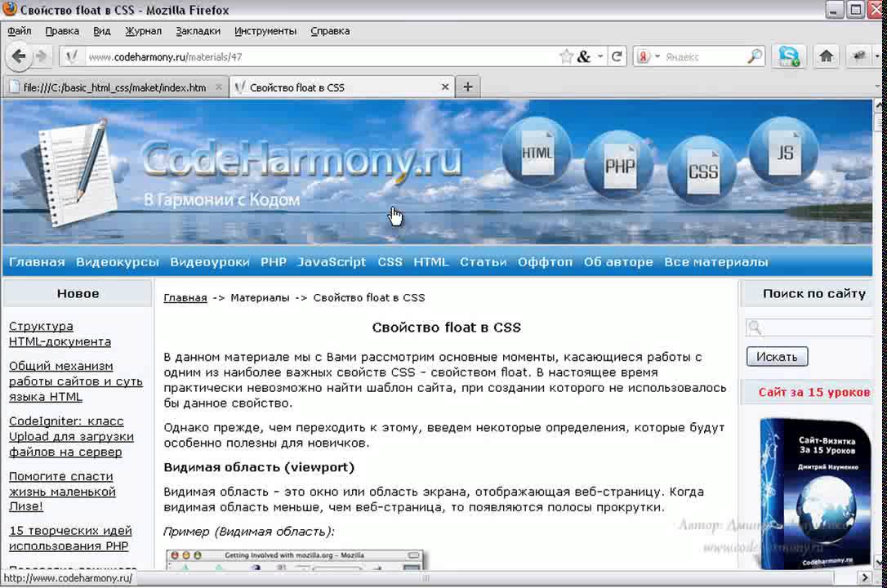This screenshot has width=887, height=588.
Task: Open the CSS sphere icon in banner
Action: (x=702, y=170)
